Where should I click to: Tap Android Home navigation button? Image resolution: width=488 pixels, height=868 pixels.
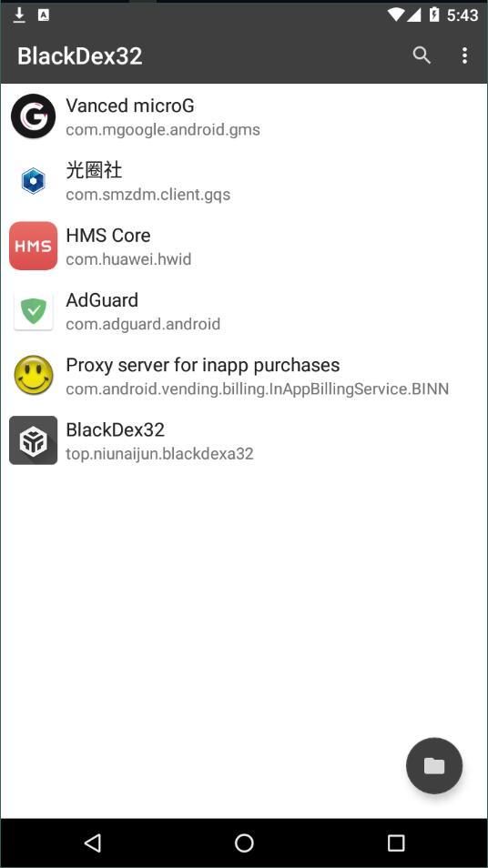pos(244,843)
